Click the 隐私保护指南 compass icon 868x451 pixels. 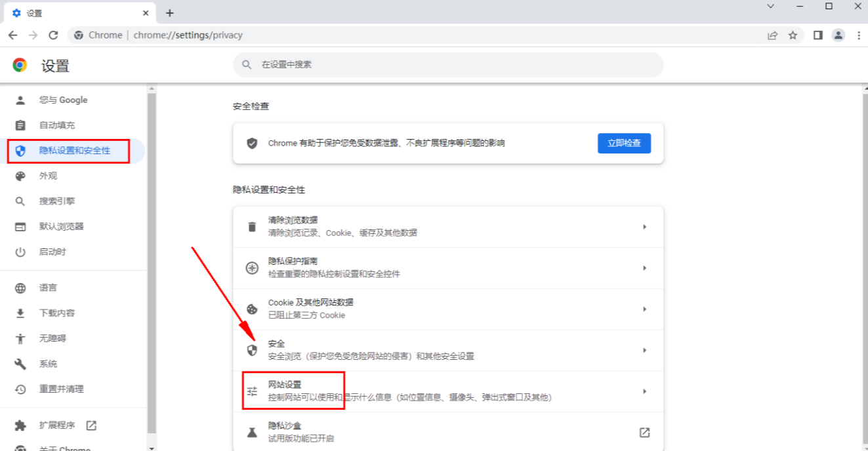tap(252, 268)
